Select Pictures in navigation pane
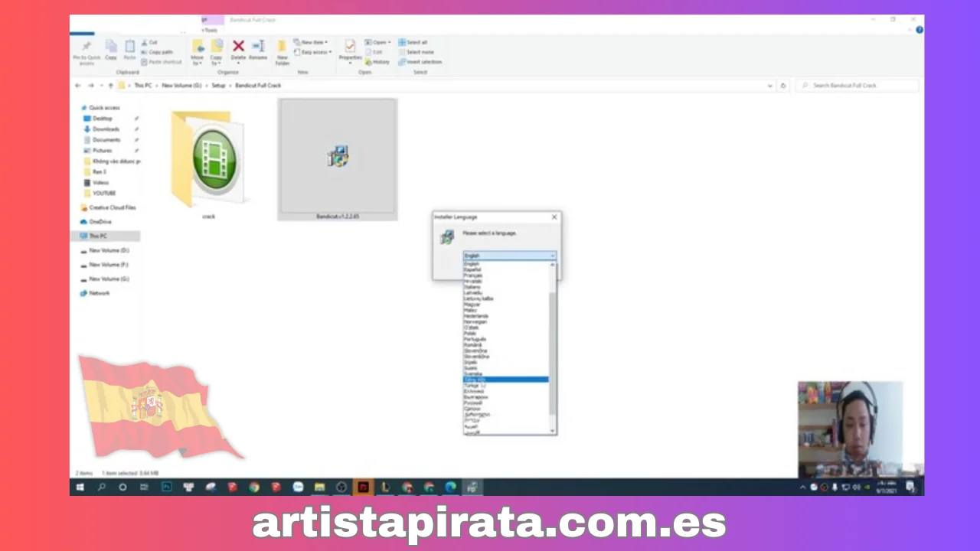This screenshot has height=551, width=980. click(102, 151)
